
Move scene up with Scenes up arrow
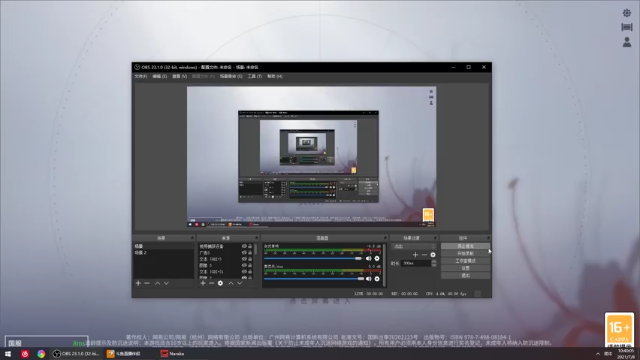(157, 283)
